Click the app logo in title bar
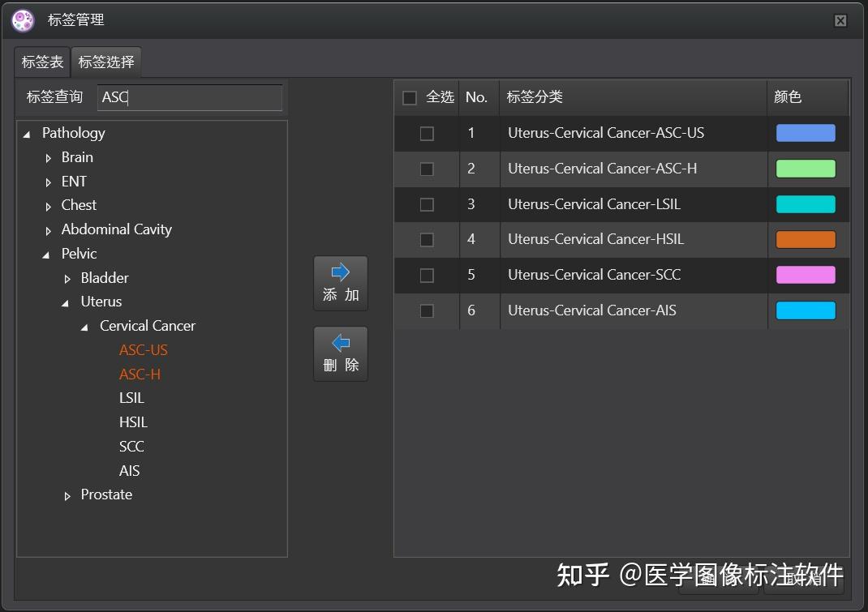The height and width of the screenshot is (612, 868). click(x=24, y=20)
